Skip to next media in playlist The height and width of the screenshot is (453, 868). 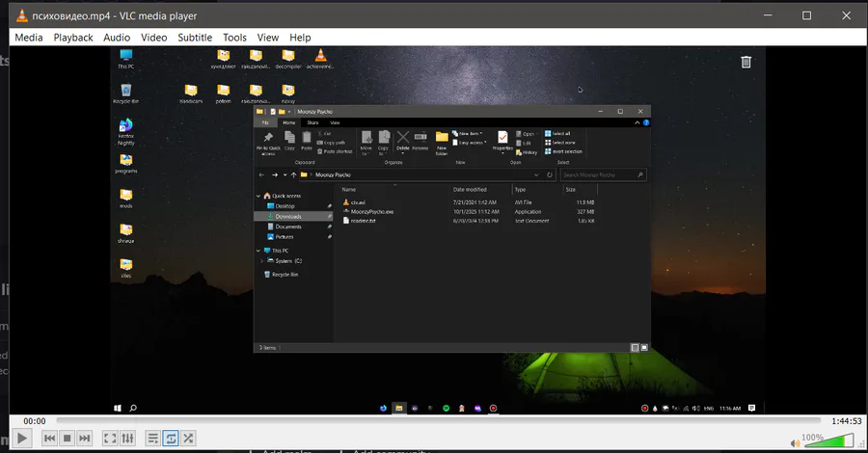[x=85, y=439]
